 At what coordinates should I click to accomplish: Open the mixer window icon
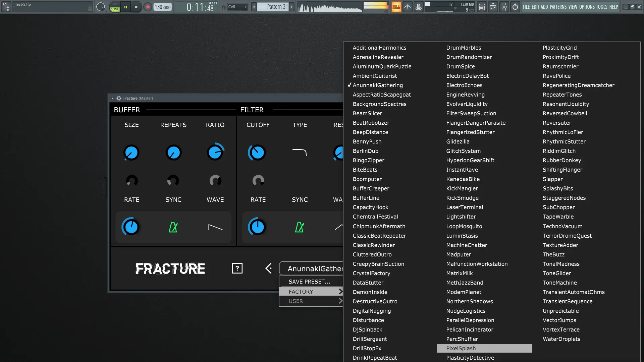[x=504, y=7]
